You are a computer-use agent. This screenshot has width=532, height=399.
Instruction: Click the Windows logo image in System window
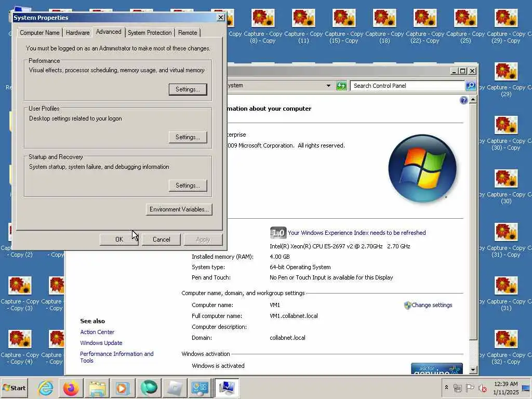pyautogui.click(x=422, y=168)
